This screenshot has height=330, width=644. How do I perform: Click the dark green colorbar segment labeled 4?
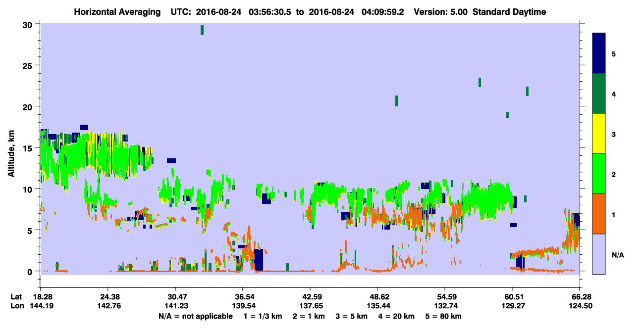[x=599, y=94]
